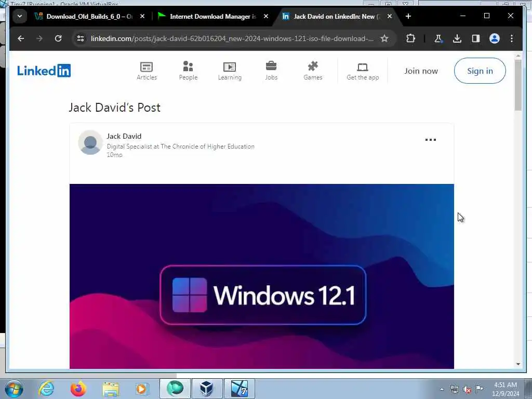Open Windows Media Player from taskbar
The width and height of the screenshot is (532, 399).
click(x=142, y=389)
